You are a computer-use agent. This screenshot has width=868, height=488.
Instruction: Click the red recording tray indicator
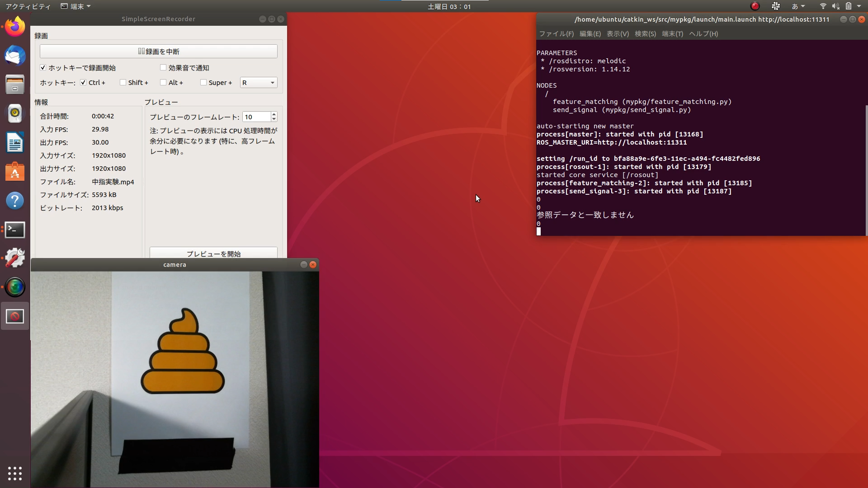755,6
